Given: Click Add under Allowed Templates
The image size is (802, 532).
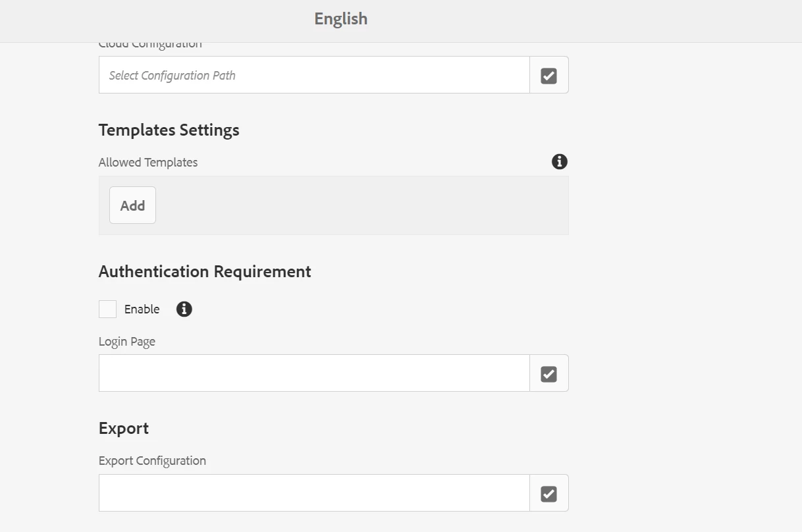Looking at the screenshot, I should click(132, 205).
